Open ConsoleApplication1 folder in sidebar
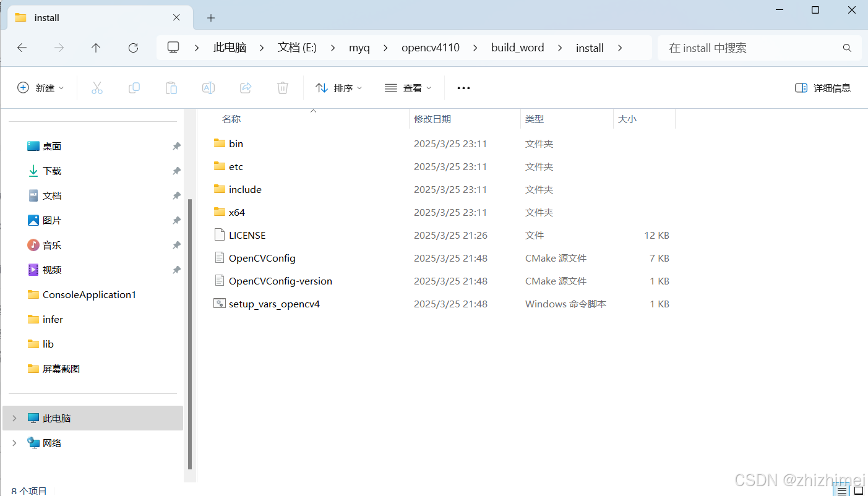The image size is (868, 496). 89,294
